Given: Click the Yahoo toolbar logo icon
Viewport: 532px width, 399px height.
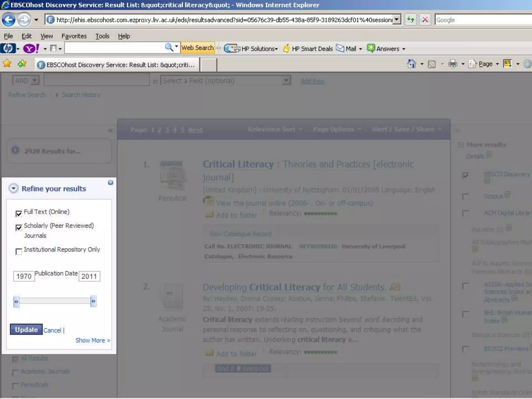Looking at the screenshot, I should tap(31, 49).
